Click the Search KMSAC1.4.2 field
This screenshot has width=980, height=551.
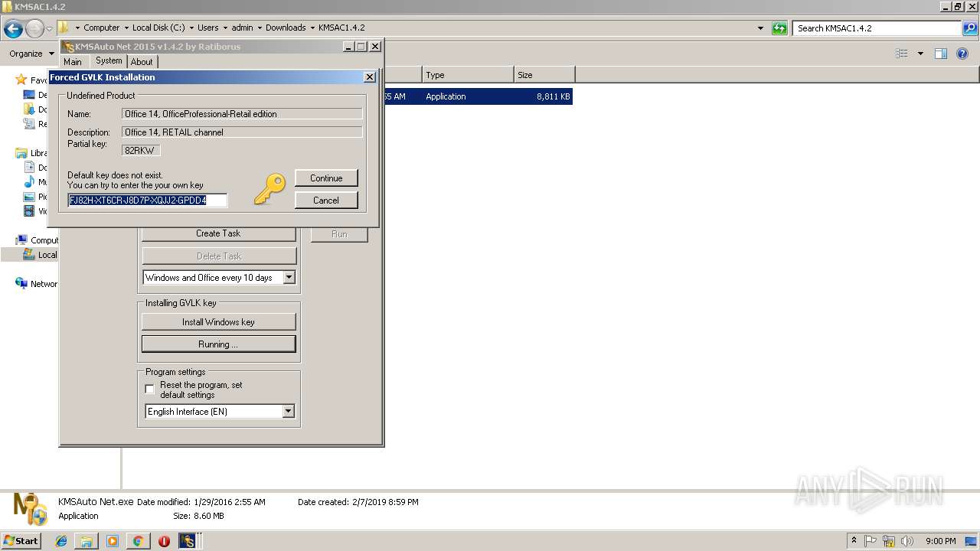pos(877,28)
